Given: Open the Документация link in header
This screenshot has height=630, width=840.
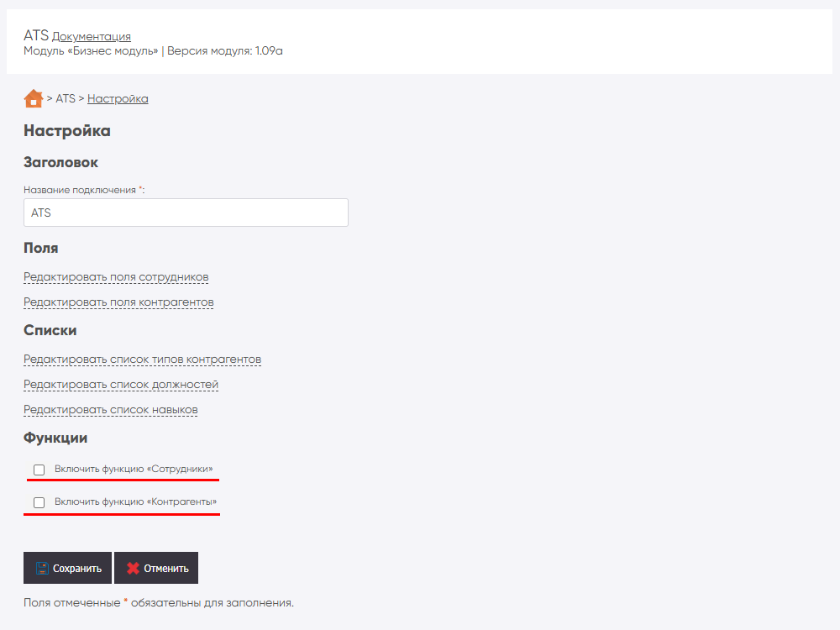Looking at the screenshot, I should [92, 36].
